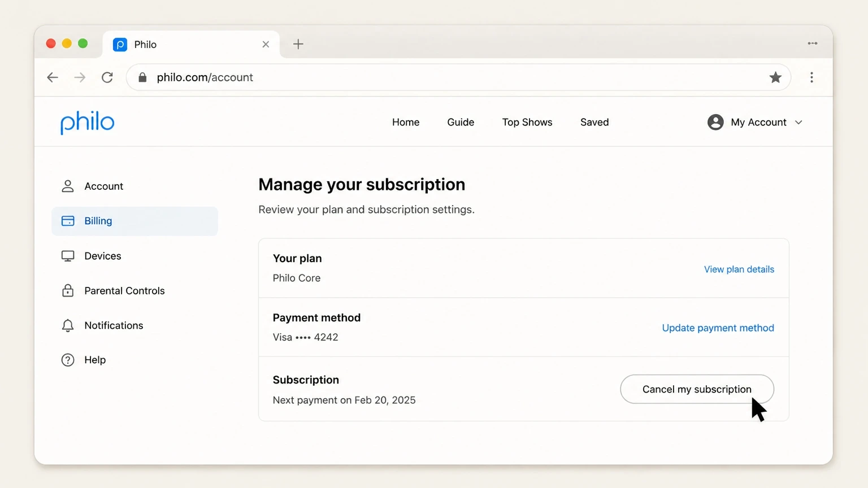Bookmark this page with the star
This screenshot has height=488, width=868.
coord(775,77)
